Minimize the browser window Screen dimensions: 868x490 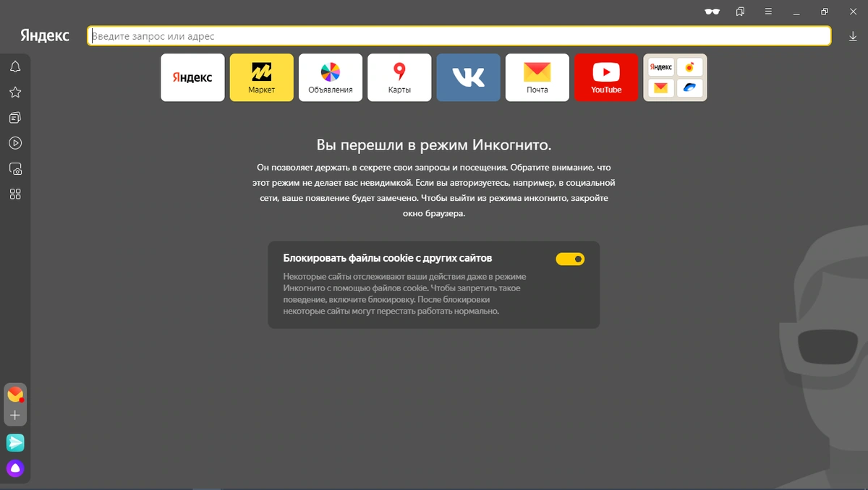[x=797, y=12]
